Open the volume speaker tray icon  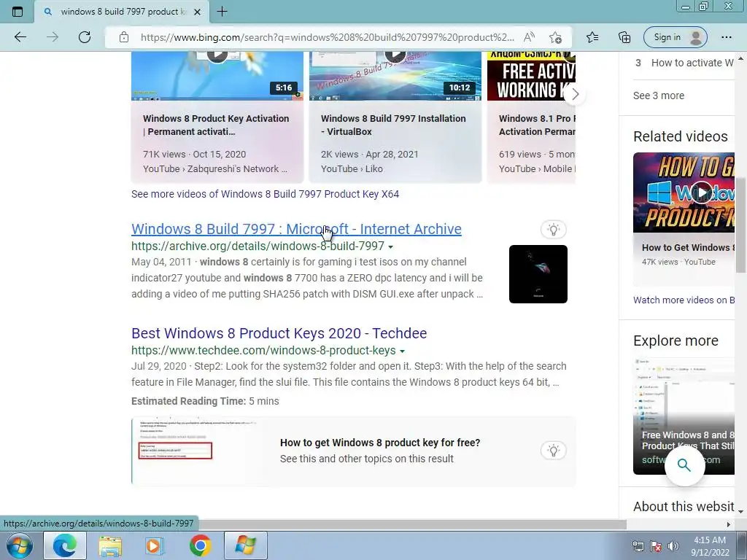[673, 546]
